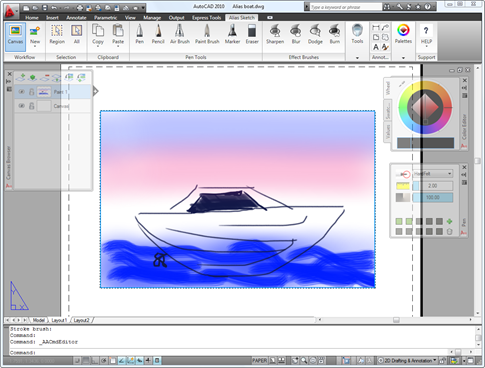Click the first green brush preset swatch
Screen dimensions: 485x368
[x=399, y=221]
